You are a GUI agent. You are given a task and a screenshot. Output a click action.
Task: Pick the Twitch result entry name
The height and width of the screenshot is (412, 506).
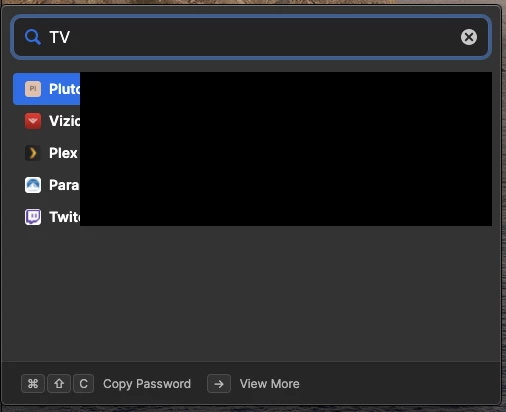coord(65,217)
